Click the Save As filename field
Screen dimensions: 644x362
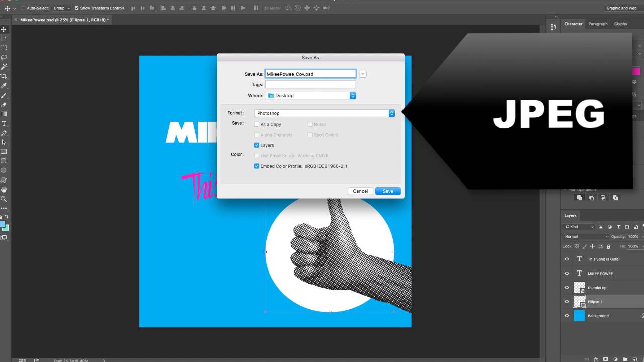click(310, 74)
